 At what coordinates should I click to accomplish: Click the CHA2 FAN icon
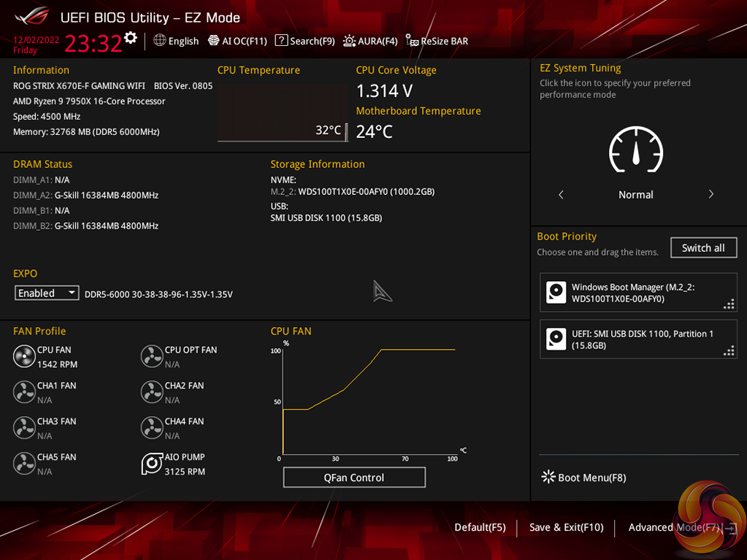pyautogui.click(x=152, y=392)
